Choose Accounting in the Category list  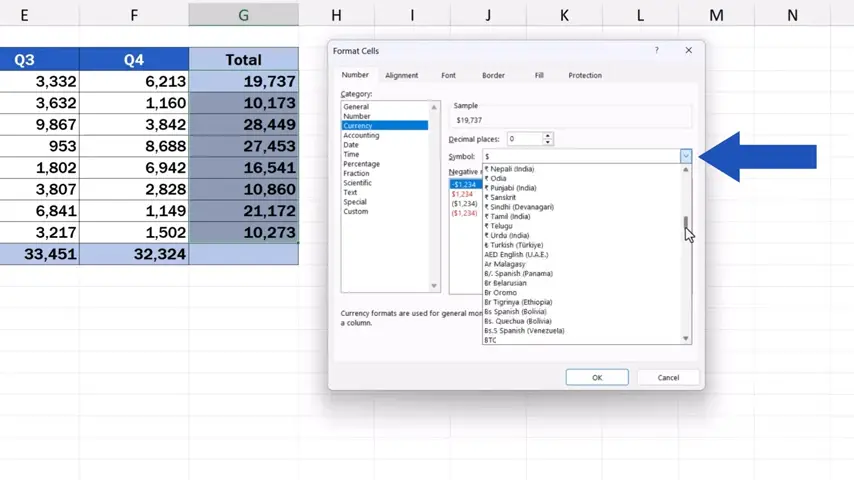click(x=361, y=135)
